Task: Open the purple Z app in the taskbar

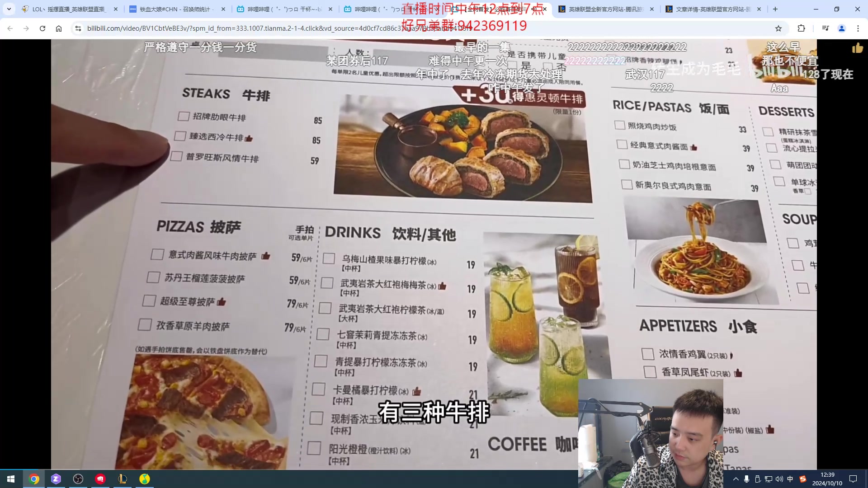Action: [x=56, y=479]
